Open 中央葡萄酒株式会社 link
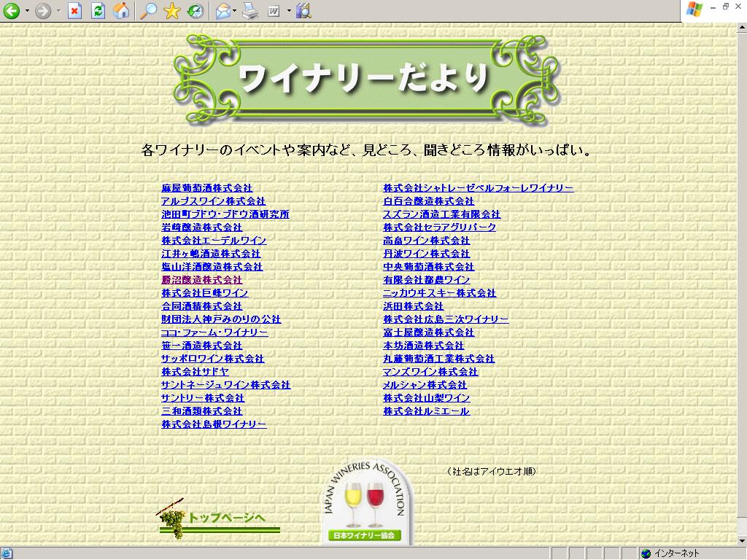 [x=429, y=267]
